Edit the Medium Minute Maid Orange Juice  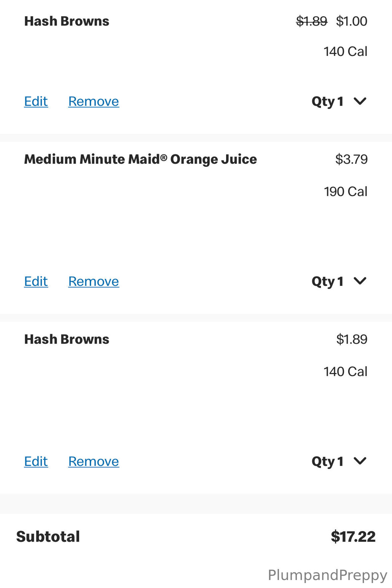point(36,281)
